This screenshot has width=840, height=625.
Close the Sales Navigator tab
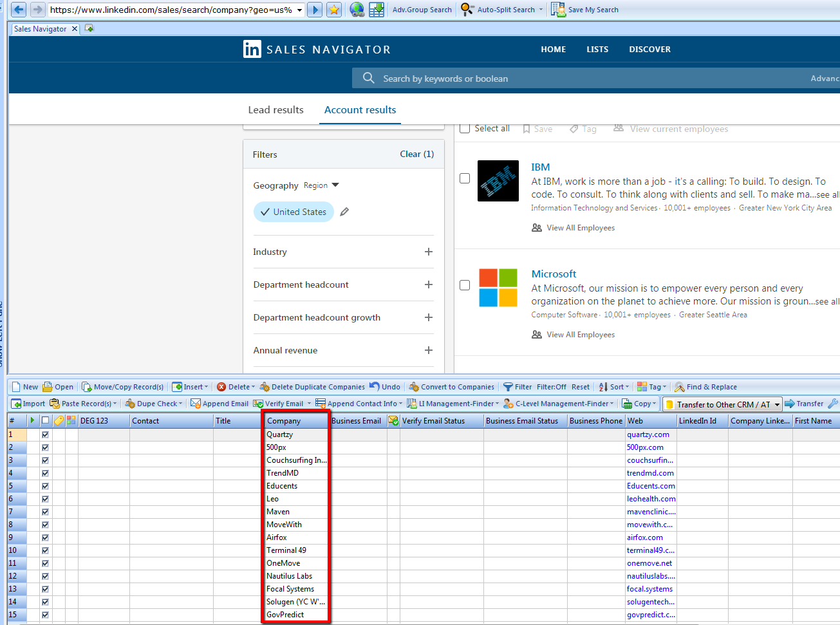tap(75, 28)
